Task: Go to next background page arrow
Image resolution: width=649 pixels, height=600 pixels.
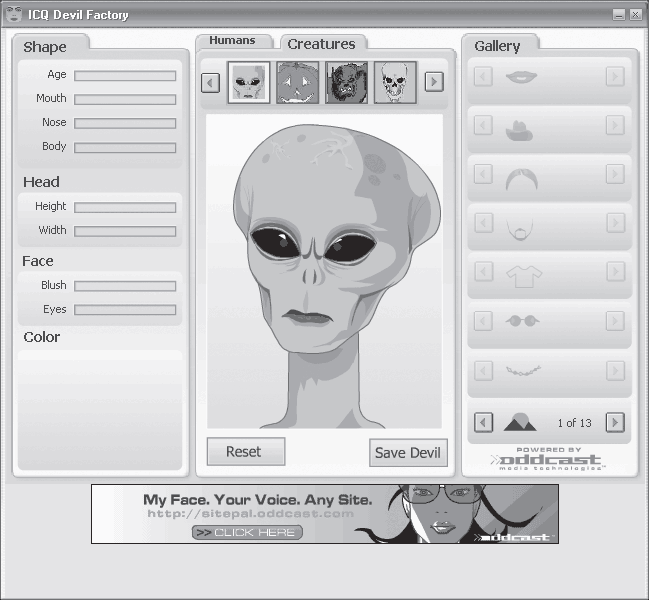Action: [615, 422]
